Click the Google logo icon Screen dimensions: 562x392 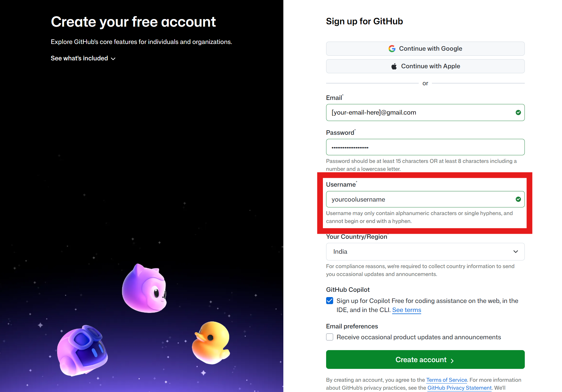(392, 49)
